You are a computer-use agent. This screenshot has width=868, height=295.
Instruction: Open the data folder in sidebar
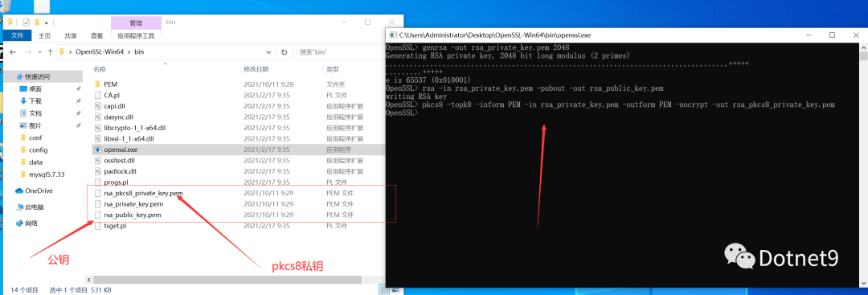35,162
